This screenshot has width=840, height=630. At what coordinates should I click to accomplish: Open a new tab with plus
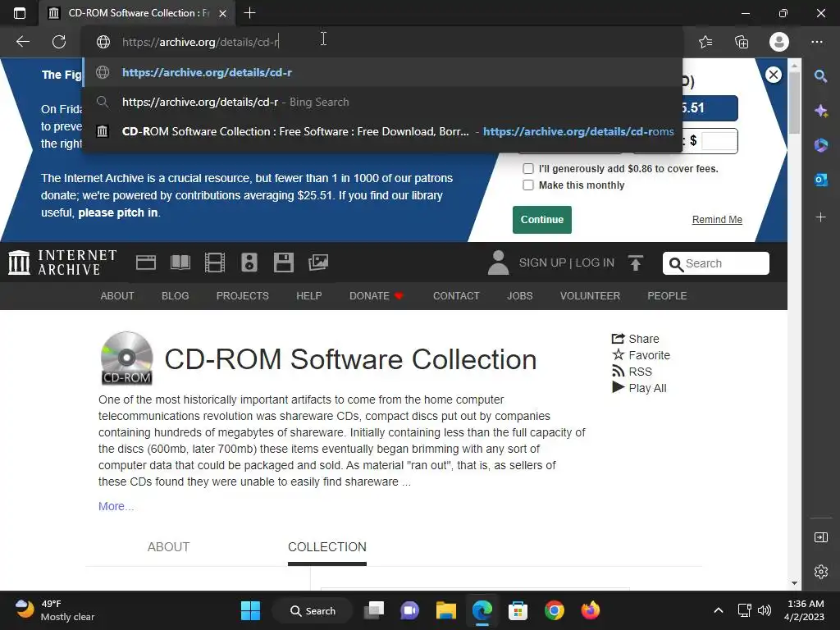pyautogui.click(x=249, y=13)
